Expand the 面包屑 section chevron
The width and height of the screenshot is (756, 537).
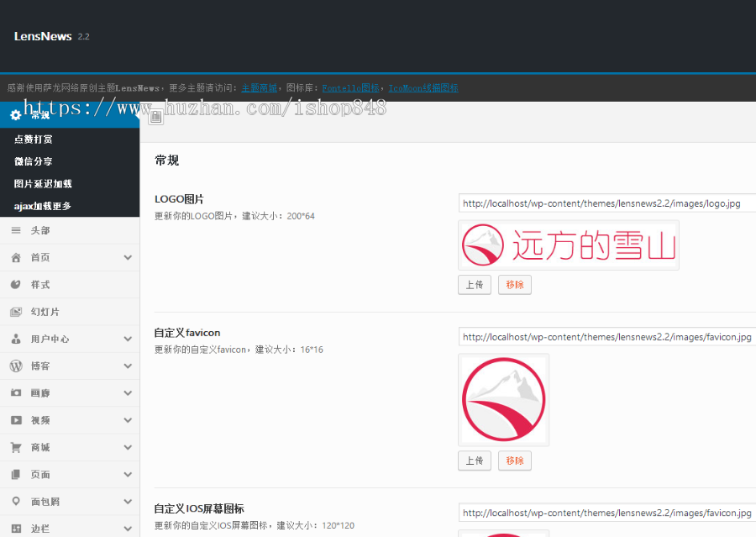[x=128, y=502]
